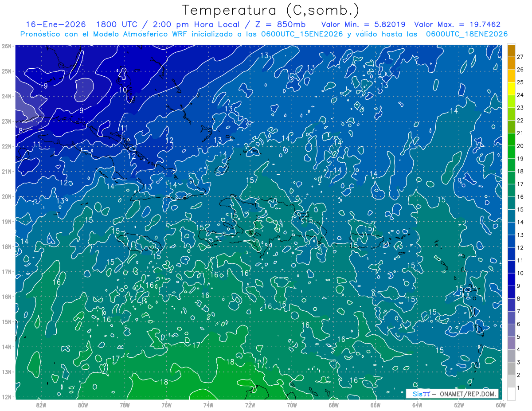Click the brown top swatch of the color scale
The image size is (532, 411).
512,51
